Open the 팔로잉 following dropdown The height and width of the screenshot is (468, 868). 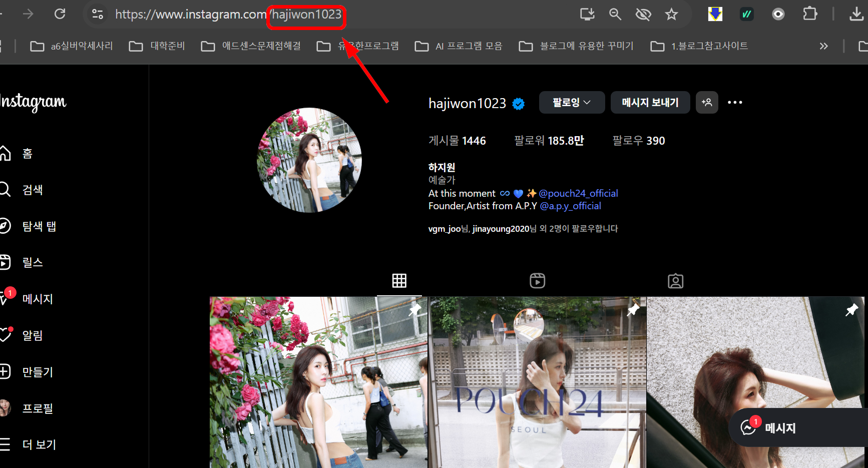tap(572, 102)
